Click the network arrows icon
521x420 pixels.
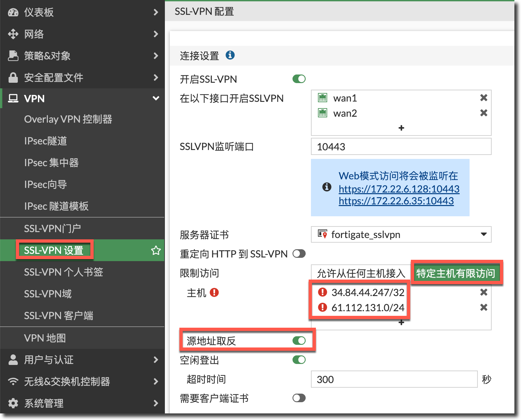(x=13, y=34)
